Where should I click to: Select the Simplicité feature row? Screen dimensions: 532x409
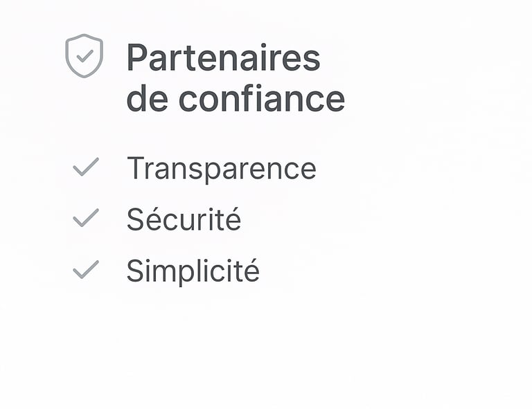(166, 271)
